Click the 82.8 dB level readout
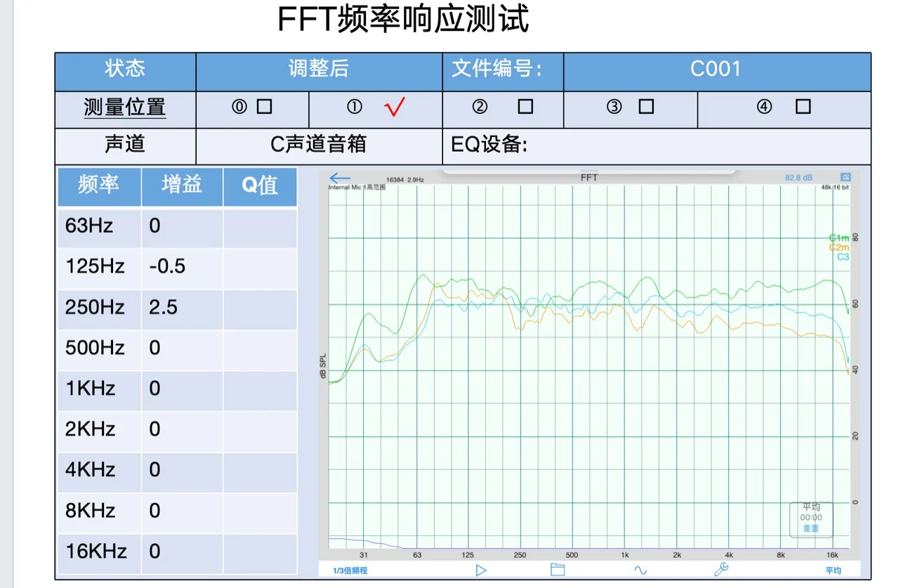The height and width of the screenshot is (588, 899). coord(799,178)
